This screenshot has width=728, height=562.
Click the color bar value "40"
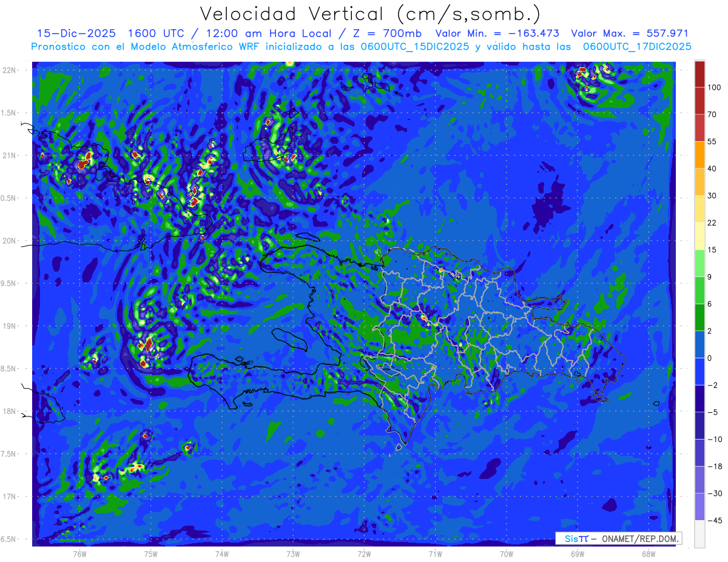click(712, 169)
